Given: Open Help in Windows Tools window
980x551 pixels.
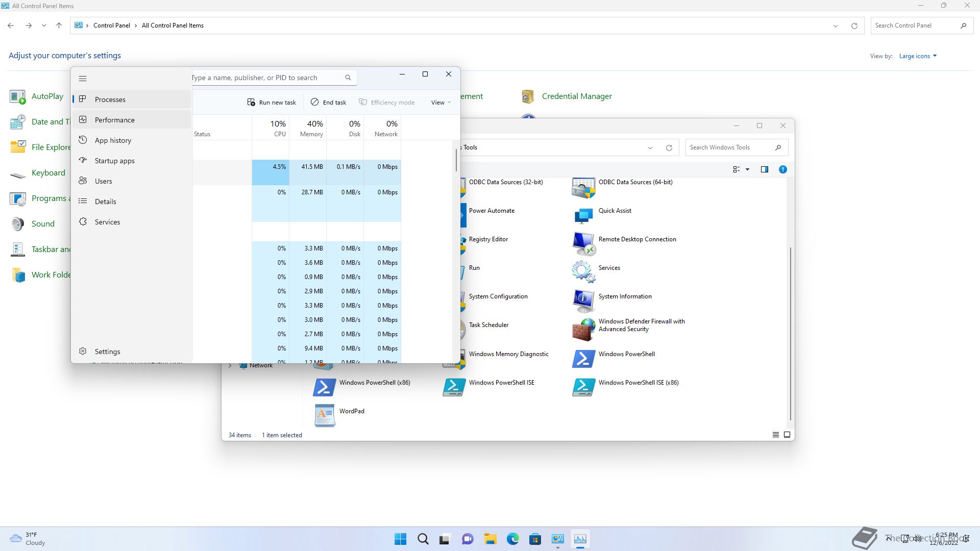Looking at the screenshot, I should 783,169.
